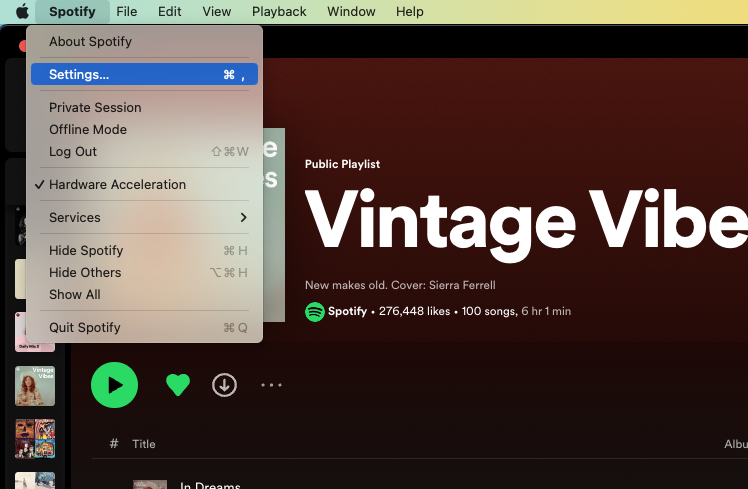Viewport: 748px width, 489px height.
Task: Click the Spotify logo by the owner
Action: (315, 312)
